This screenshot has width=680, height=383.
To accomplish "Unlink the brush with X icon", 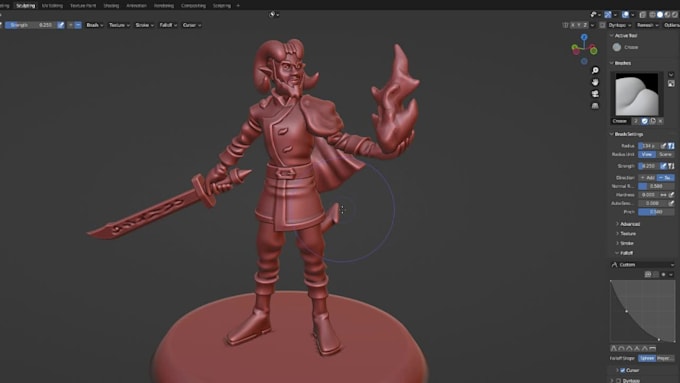I will [660, 121].
